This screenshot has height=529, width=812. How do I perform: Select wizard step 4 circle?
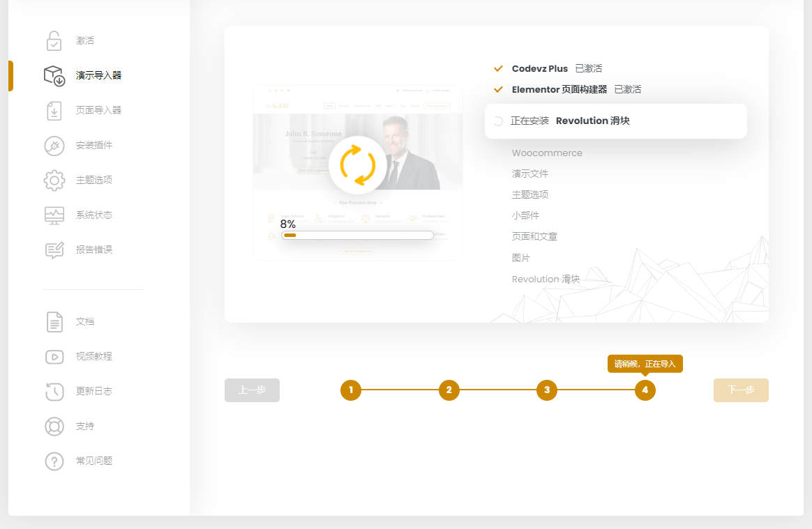click(x=645, y=390)
